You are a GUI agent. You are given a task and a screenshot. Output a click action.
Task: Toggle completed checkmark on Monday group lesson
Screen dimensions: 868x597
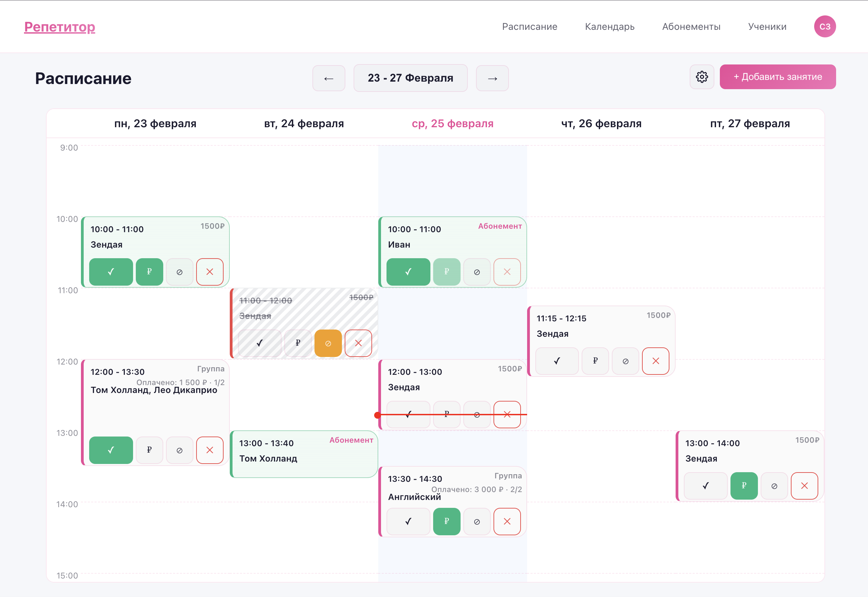click(x=111, y=450)
